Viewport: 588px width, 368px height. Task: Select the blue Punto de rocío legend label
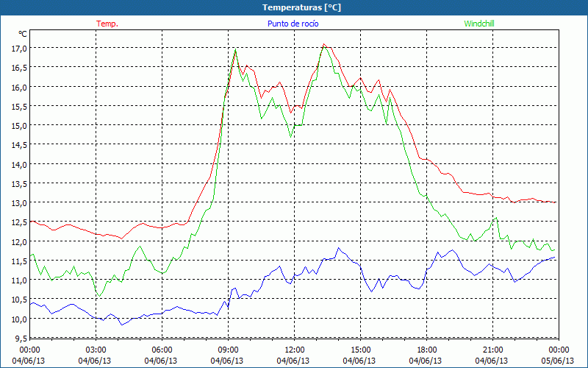point(293,24)
